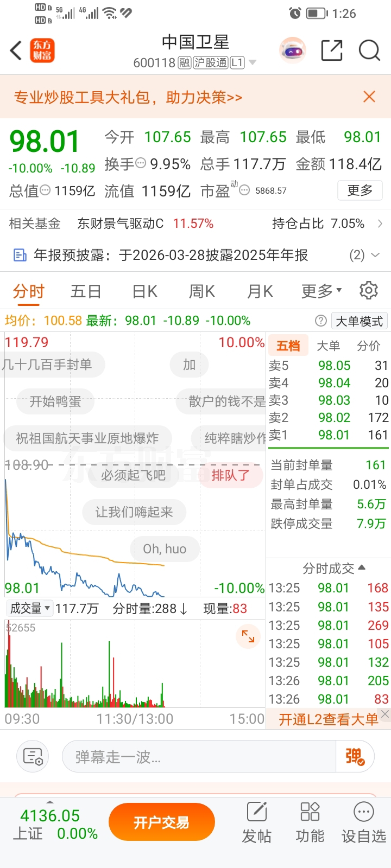This screenshot has height=868, width=391.
Task: Tap the 换手 info icon
Action: [x=141, y=163]
